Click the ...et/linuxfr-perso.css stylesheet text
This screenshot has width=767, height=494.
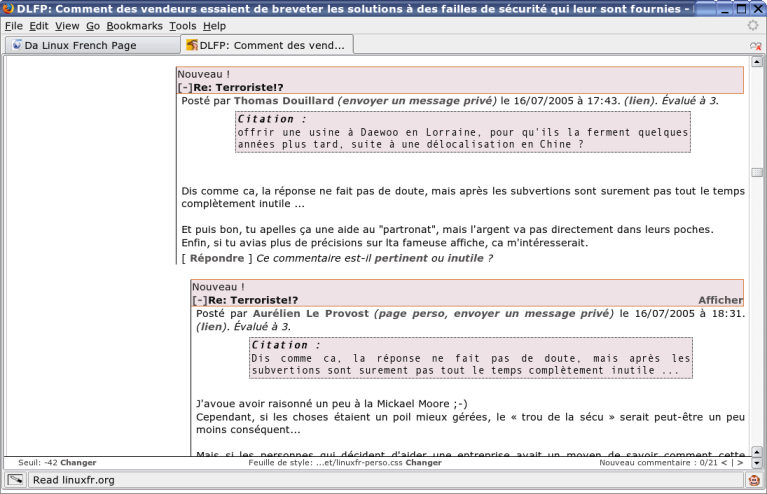pos(359,463)
